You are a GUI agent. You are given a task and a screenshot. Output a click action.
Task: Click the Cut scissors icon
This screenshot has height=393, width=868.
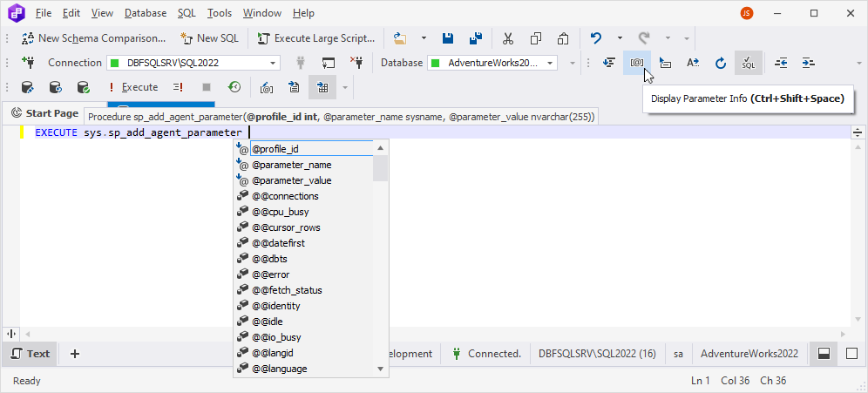[x=507, y=38]
